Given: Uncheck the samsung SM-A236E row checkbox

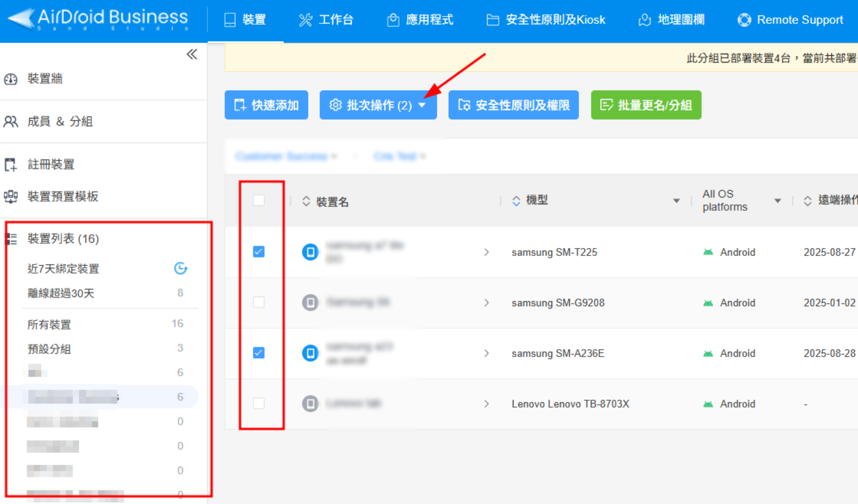Looking at the screenshot, I should pyautogui.click(x=259, y=353).
